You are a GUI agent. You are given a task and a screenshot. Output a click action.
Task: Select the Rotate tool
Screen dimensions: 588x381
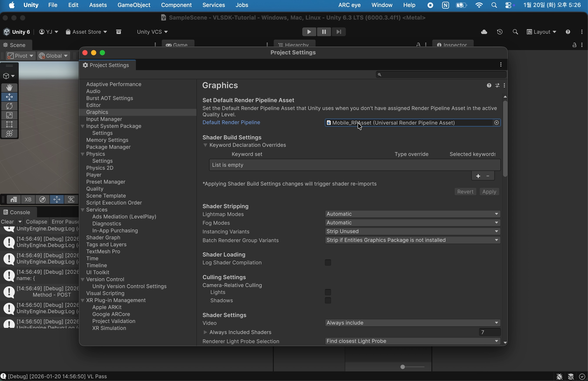tap(9, 106)
